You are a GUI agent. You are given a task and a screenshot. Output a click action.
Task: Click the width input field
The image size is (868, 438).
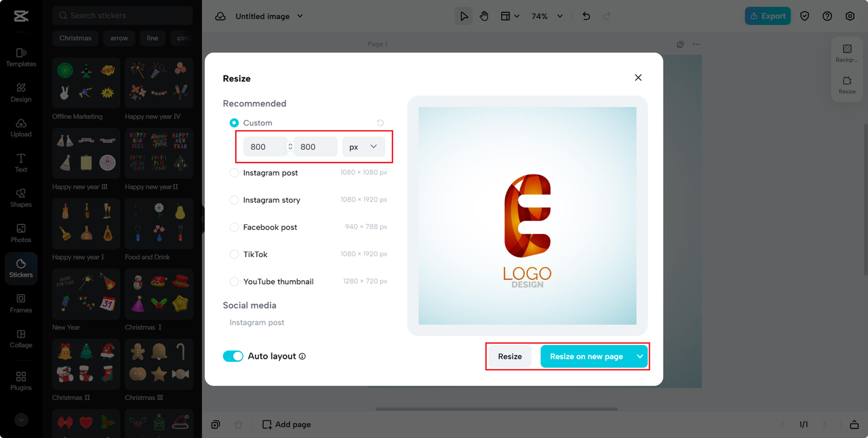[x=265, y=146]
